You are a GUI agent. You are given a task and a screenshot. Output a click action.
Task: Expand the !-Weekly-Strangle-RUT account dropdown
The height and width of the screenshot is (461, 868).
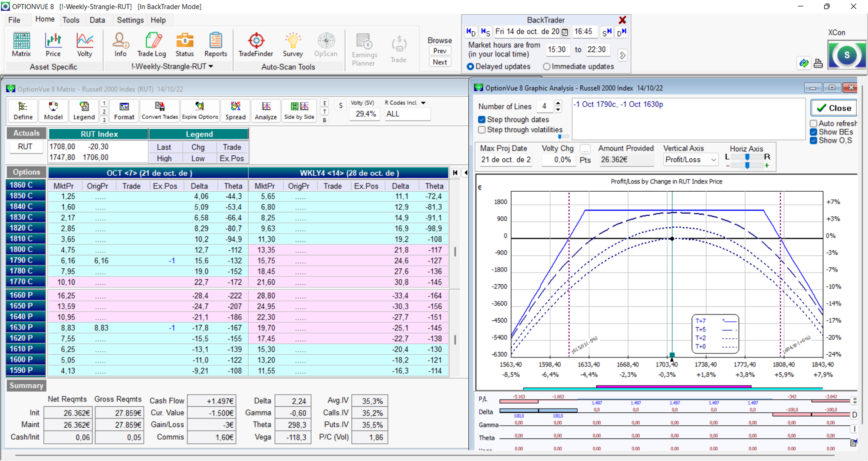click(x=211, y=66)
